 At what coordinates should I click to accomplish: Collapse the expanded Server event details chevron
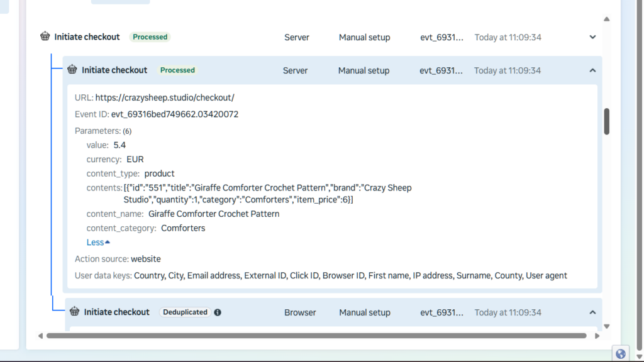coord(592,70)
